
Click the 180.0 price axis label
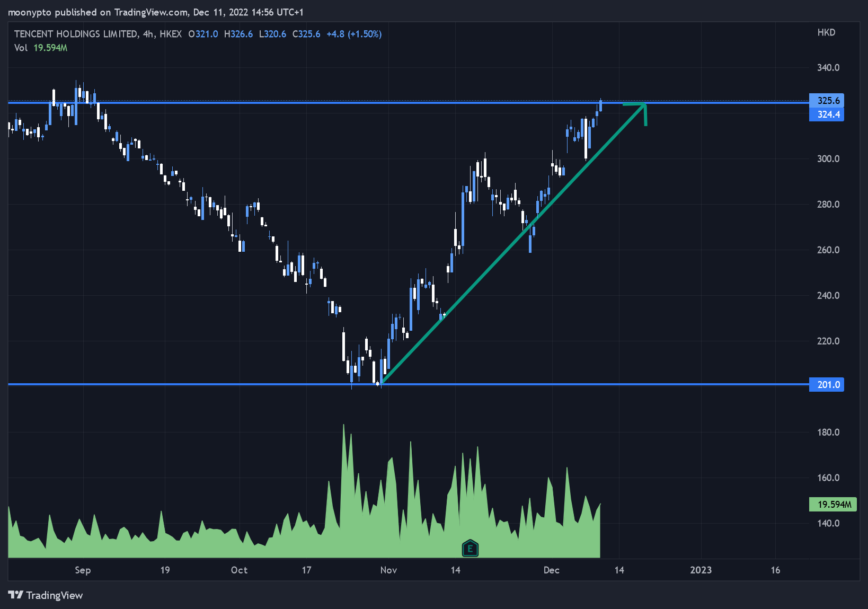tap(828, 433)
